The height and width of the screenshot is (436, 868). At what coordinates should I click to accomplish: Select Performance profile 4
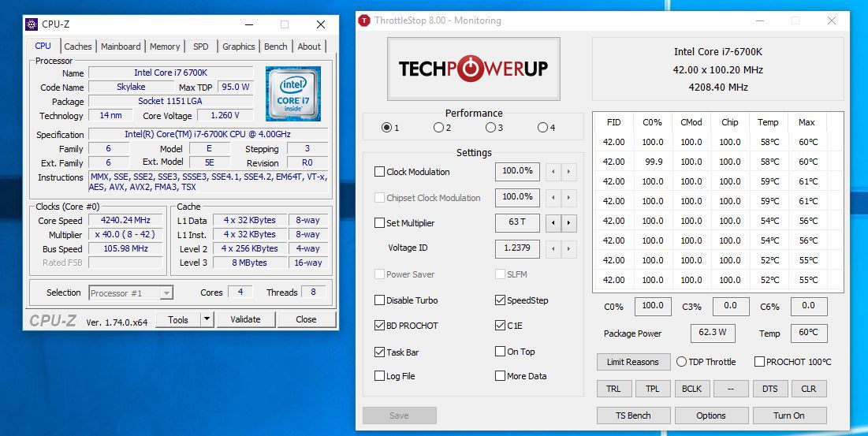[543, 128]
